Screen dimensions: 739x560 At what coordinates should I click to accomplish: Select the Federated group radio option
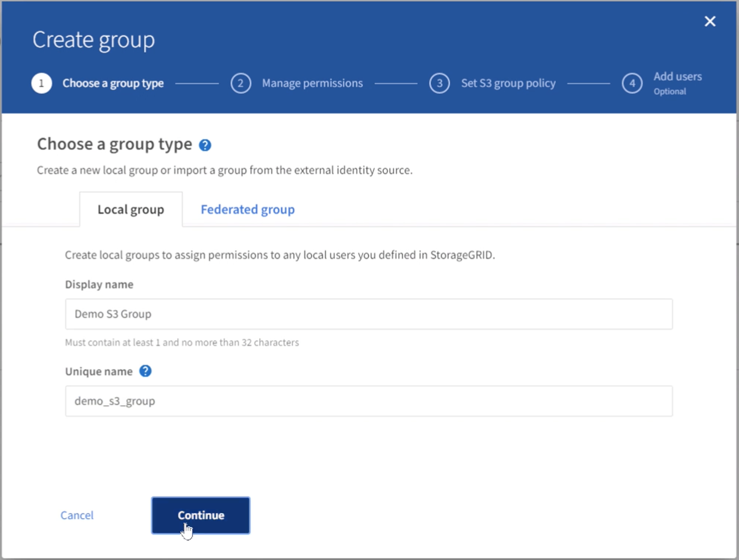coord(248,209)
